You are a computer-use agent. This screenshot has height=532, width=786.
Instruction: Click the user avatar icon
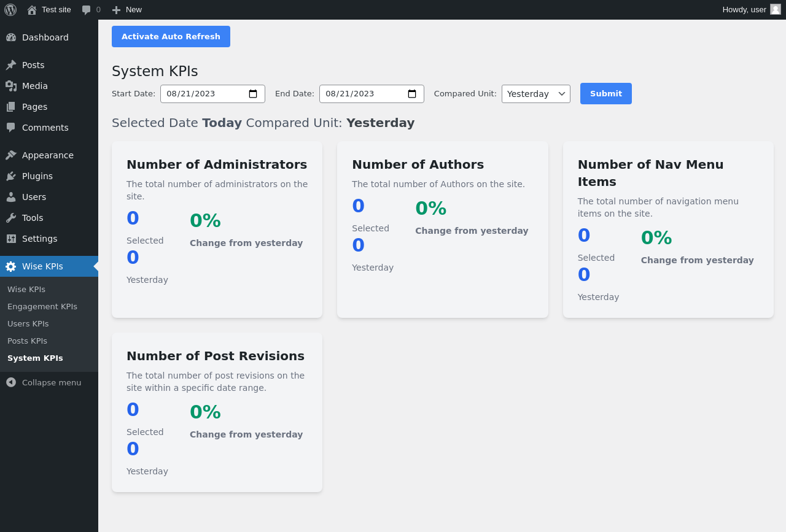click(776, 9)
